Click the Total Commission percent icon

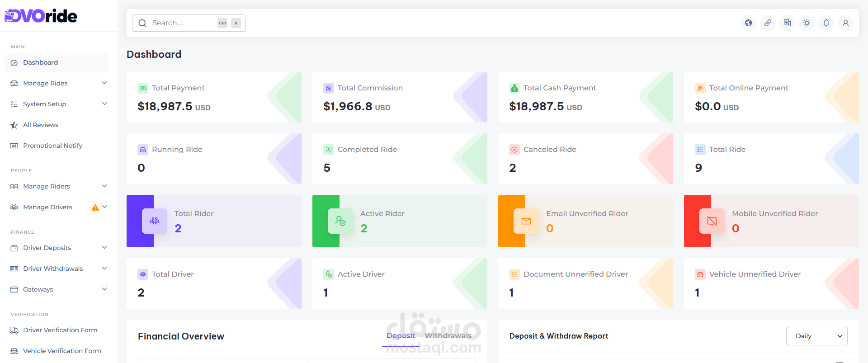click(x=329, y=88)
